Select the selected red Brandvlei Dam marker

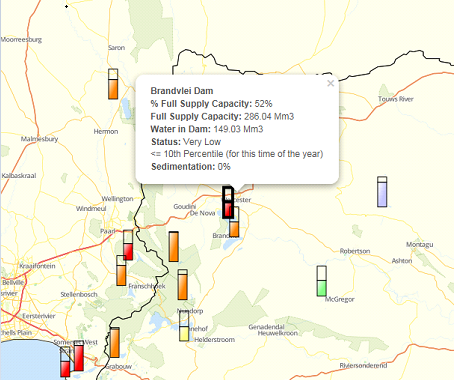tap(228, 202)
